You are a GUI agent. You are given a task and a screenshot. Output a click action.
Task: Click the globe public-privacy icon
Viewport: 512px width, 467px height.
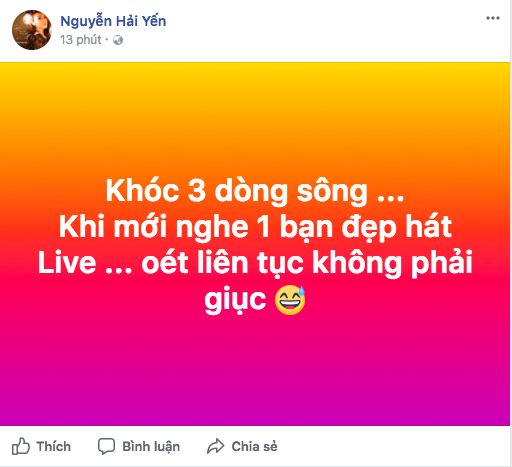pyautogui.click(x=118, y=40)
